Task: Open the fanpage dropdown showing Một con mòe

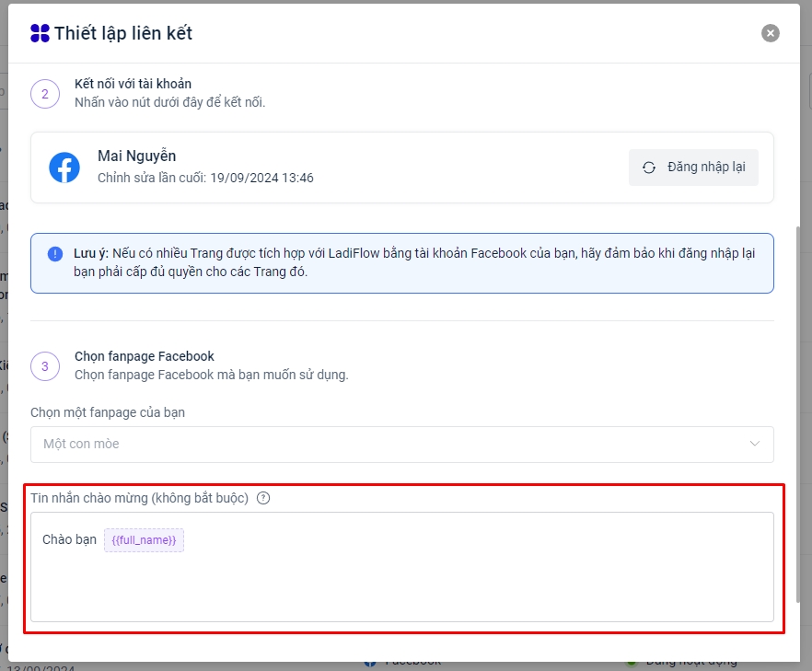Action: click(x=387, y=444)
